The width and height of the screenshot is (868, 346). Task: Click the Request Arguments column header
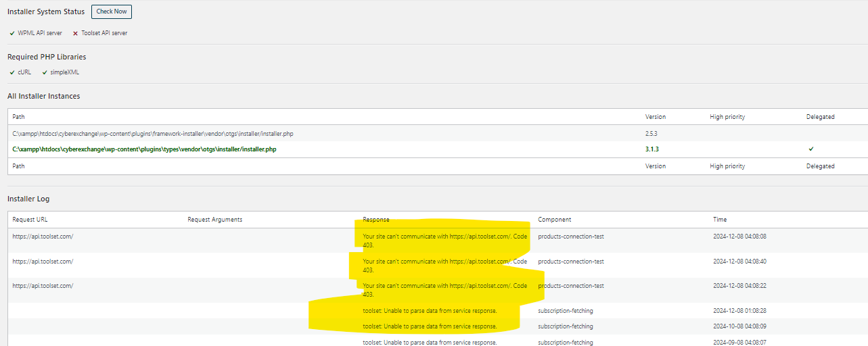pyautogui.click(x=214, y=220)
